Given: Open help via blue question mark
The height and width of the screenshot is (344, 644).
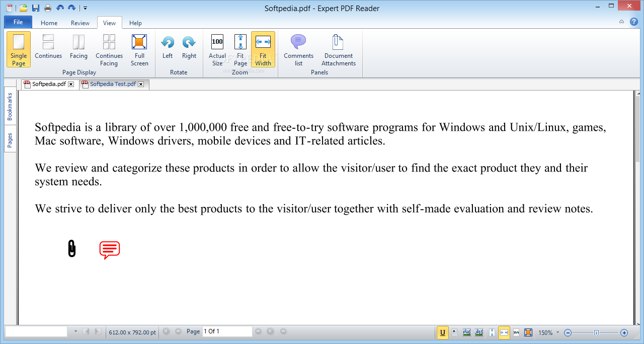Looking at the screenshot, I should pyautogui.click(x=633, y=22).
